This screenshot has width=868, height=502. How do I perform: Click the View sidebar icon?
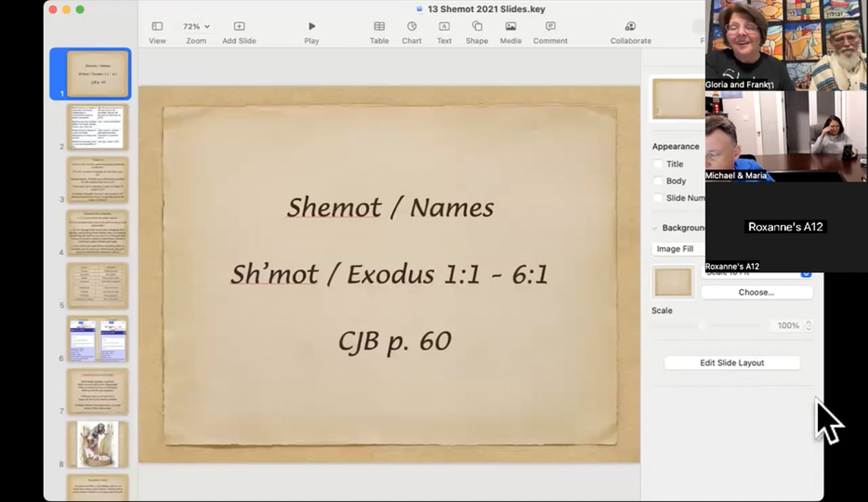click(x=157, y=26)
